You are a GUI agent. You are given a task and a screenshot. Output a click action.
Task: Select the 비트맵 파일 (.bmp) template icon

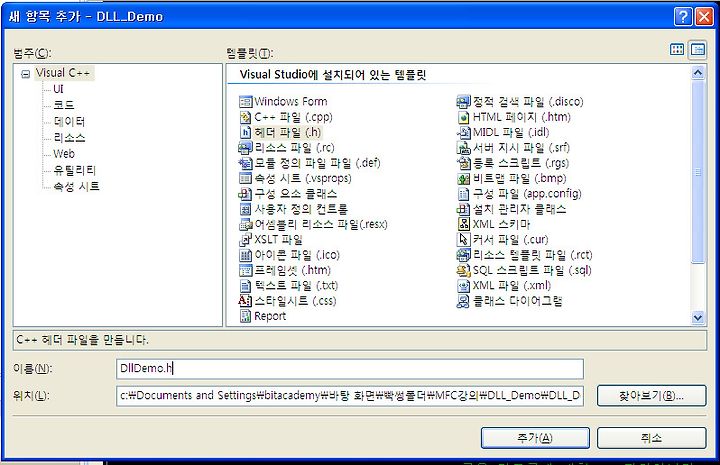pyautogui.click(x=464, y=178)
